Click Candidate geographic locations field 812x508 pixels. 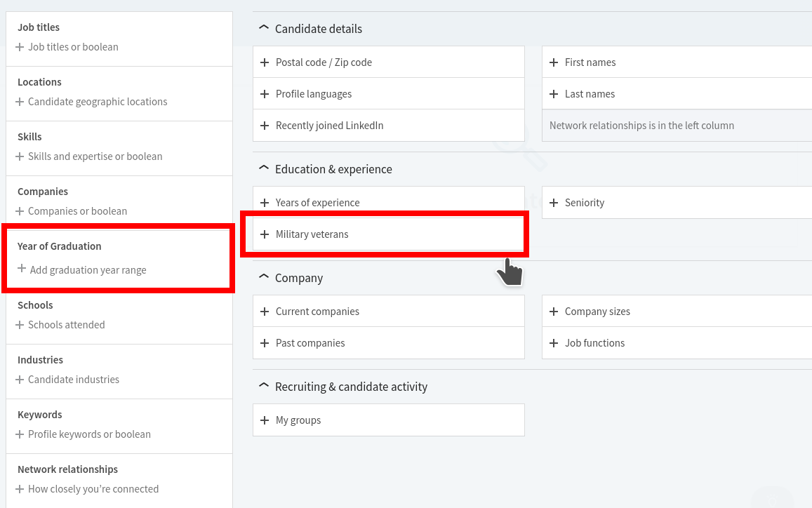click(98, 102)
